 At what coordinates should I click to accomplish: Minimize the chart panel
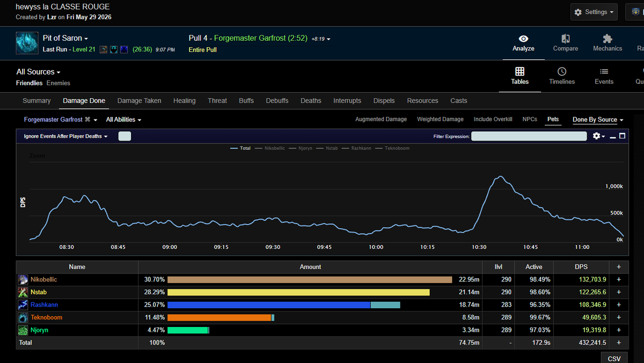(612, 137)
